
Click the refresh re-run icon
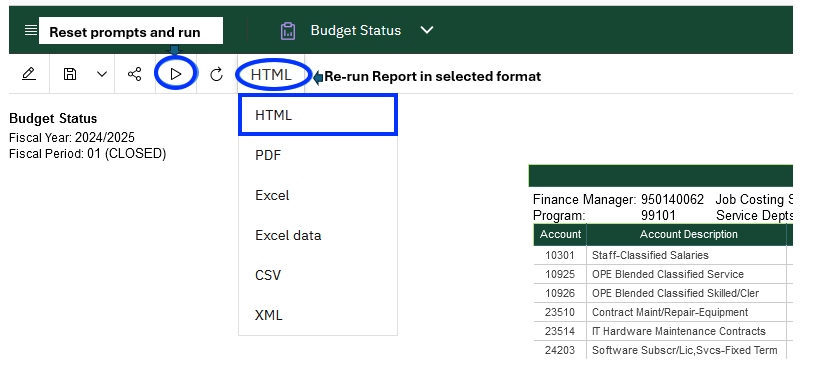click(216, 75)
